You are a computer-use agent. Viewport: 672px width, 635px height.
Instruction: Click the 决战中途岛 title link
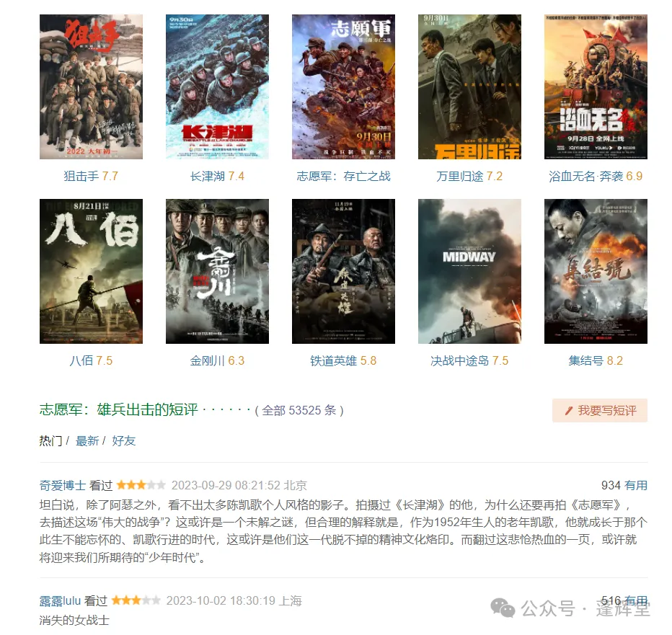point(459,361)
